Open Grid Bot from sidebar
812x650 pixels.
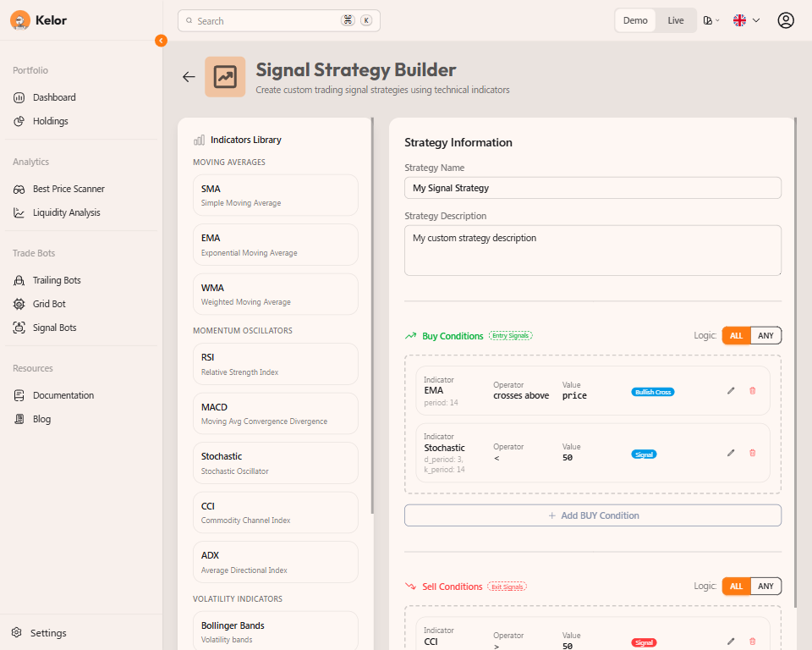coord(49,304)
